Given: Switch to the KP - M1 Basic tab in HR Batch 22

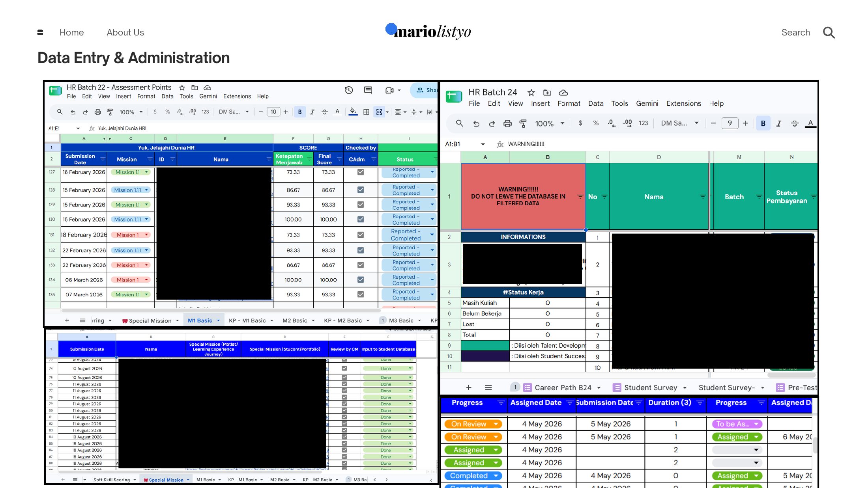Looking at the screenshot, I should coord(251,320).
